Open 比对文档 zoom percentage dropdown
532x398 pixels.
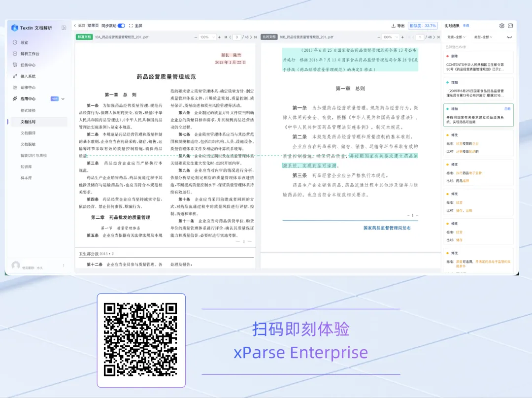point(391,37)
